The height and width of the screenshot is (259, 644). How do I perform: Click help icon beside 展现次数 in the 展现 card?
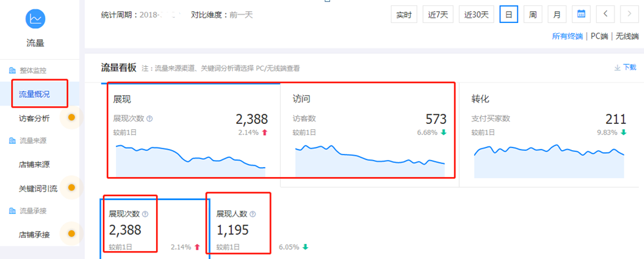click(x=150, y=119)
